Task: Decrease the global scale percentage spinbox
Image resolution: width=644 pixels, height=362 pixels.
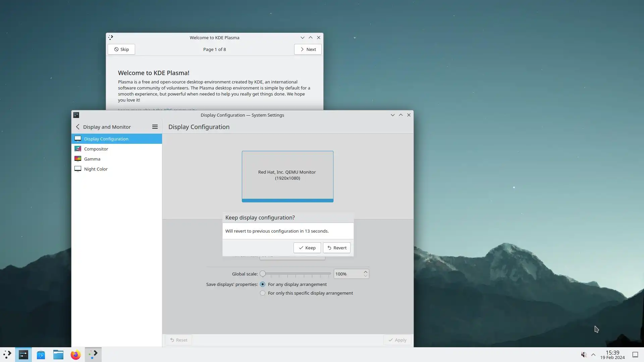Action: coord(365,276)
